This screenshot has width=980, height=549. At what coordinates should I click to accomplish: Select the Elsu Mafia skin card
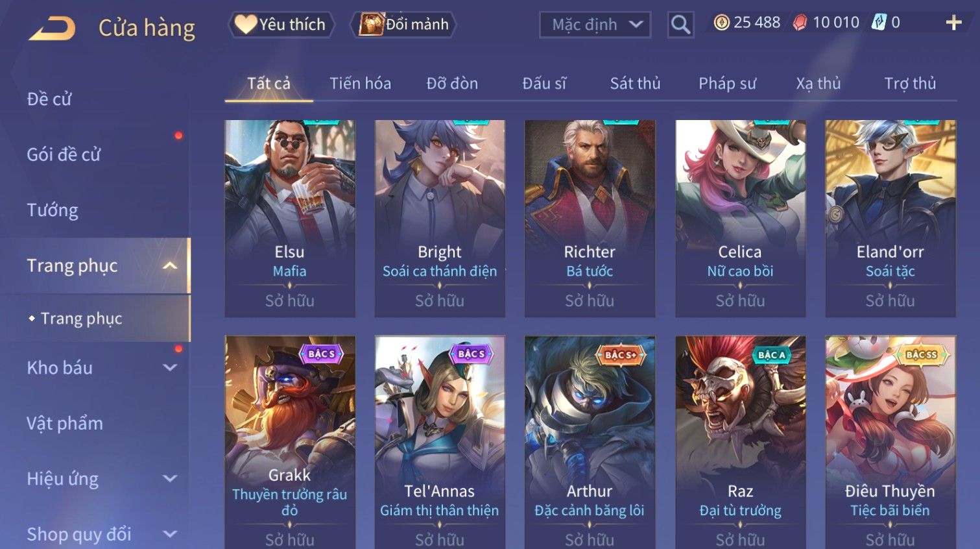[x=289, y=219]
